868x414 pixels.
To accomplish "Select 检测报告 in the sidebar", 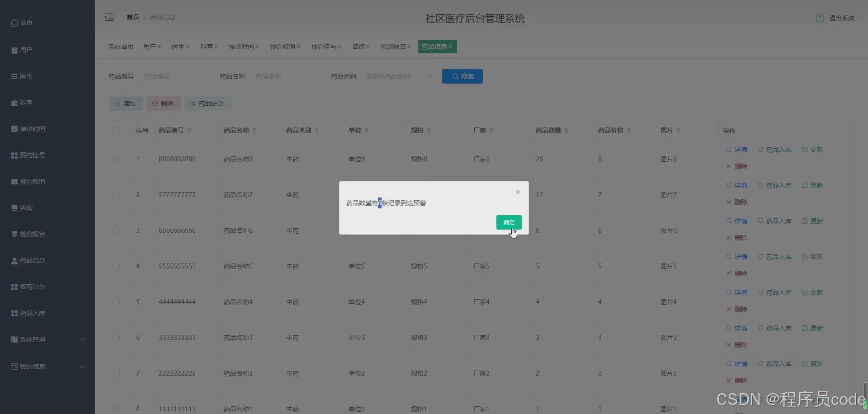I will tap(31, 234).
